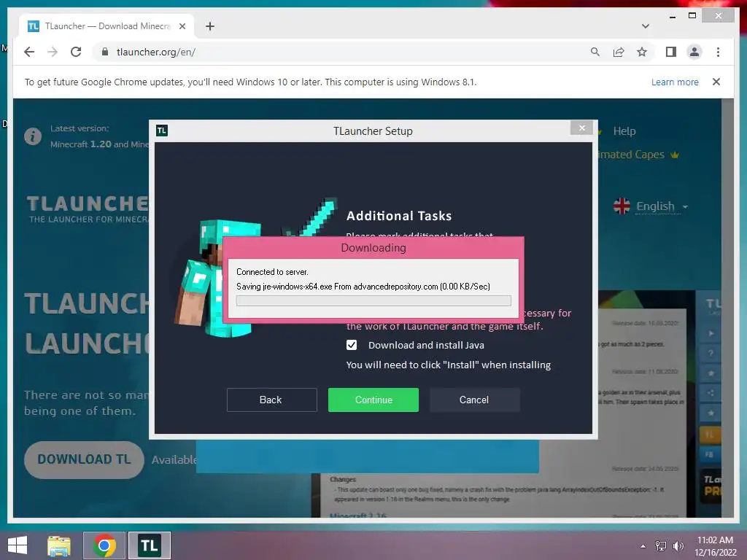Click the taskbar clock 11:02 AM
Screen dimensions: 747x560
coord(715,540)
